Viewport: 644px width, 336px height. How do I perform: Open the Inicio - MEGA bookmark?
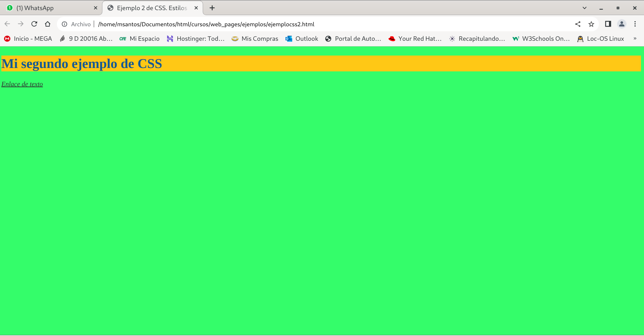(28, 39)
